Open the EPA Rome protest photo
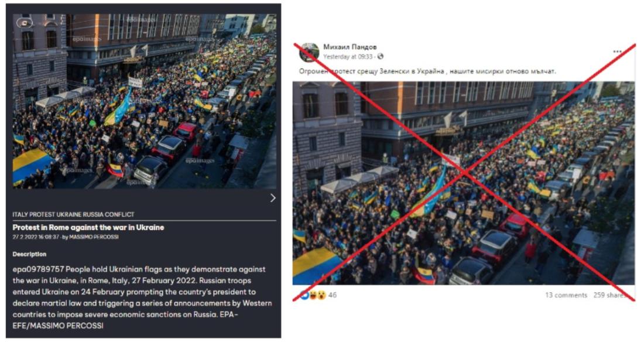Image resolution: width=644 pixels, height=342 pixels. (x=144, y=101)
